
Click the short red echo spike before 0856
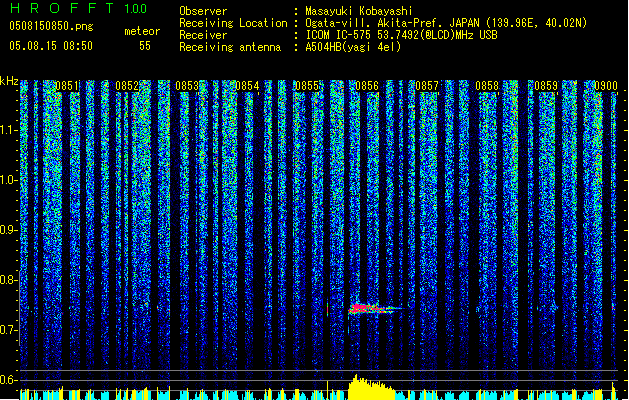coord(328,309)
